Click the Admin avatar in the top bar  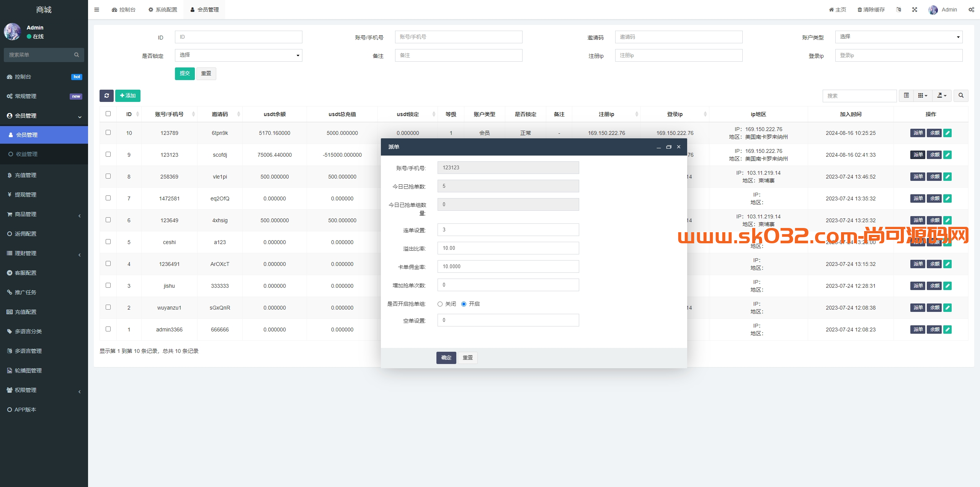coord(933,10)
